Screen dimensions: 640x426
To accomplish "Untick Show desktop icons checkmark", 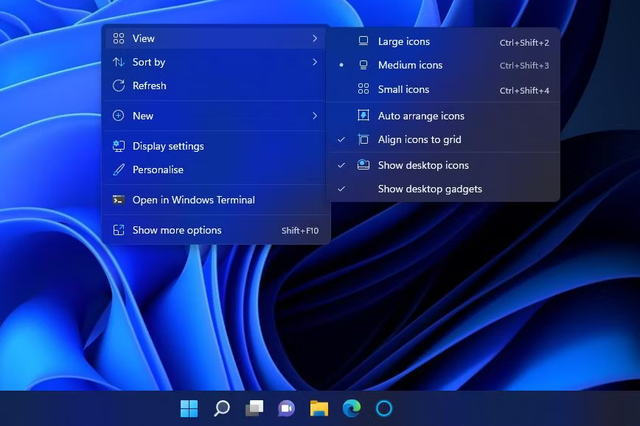I will [341, 165].
